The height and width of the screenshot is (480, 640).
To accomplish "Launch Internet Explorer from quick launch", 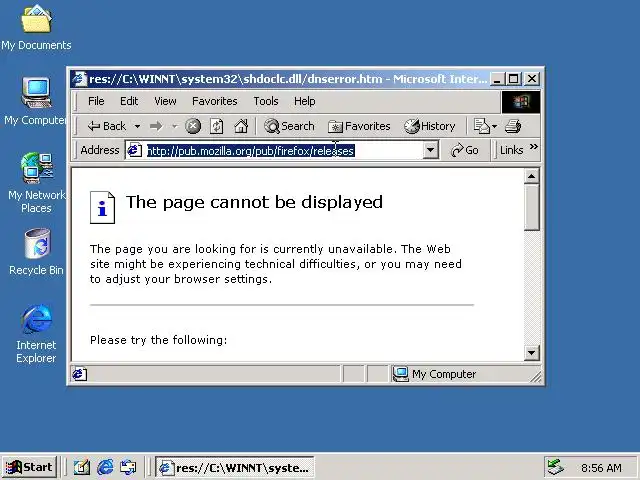I will click(105, 467).
